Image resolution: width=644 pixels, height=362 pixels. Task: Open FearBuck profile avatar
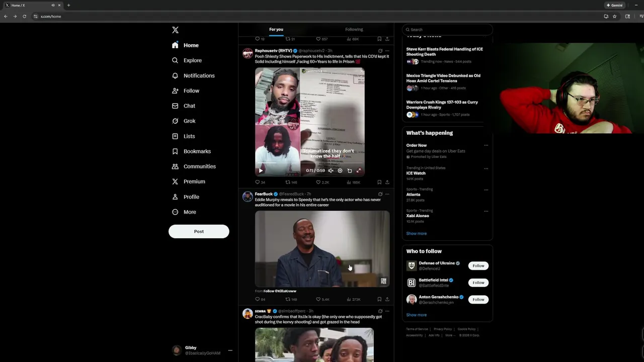click(248, 197)
